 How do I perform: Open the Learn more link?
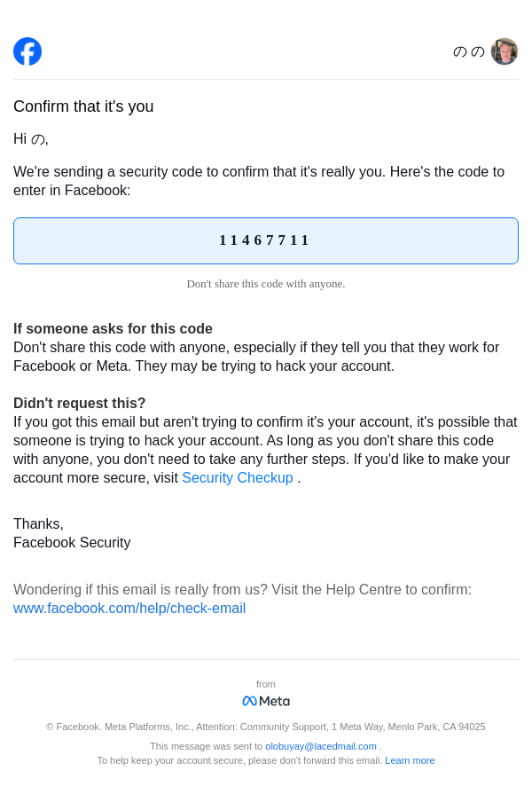(x=410, y=760)
